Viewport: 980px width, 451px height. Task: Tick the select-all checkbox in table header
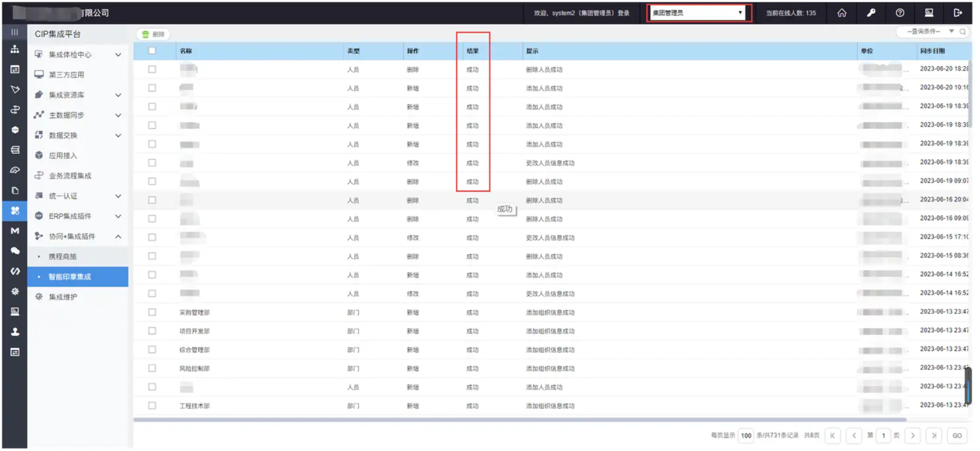(x=152, y=51)
